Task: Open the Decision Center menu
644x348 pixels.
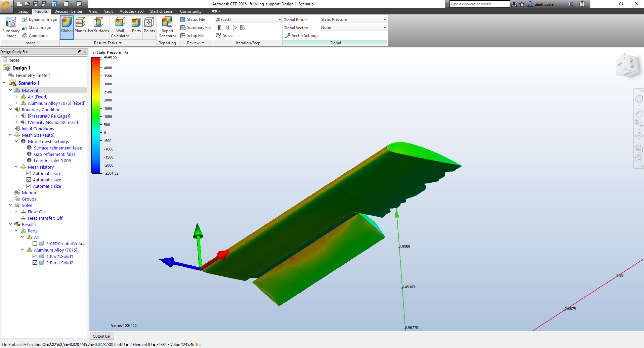Action: click(68, 11)
